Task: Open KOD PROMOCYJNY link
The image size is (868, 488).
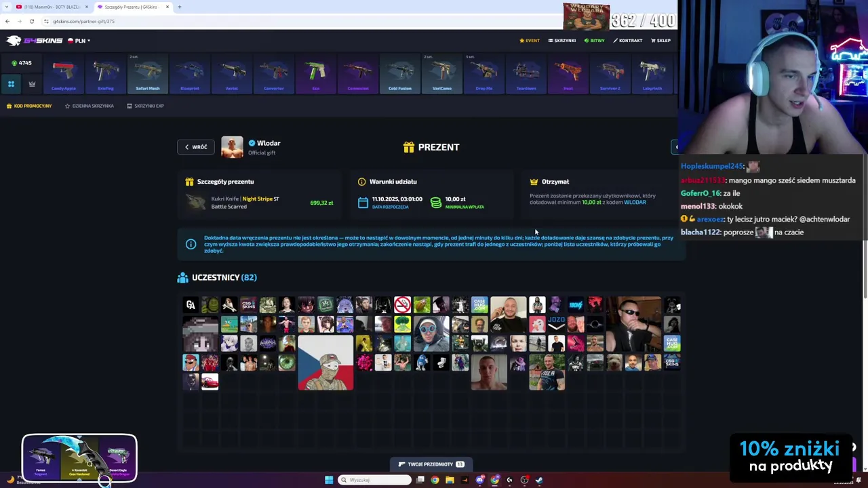Action: coord(29,106)
